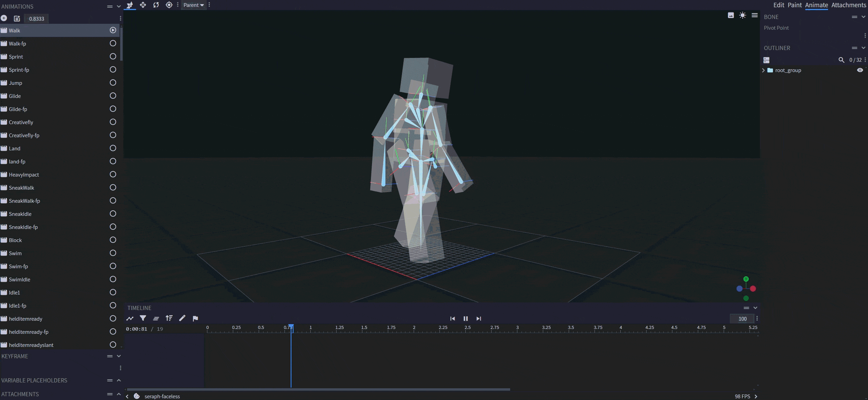
Task: Play the Sprint animation circle toggle
Action: (113, 57)
